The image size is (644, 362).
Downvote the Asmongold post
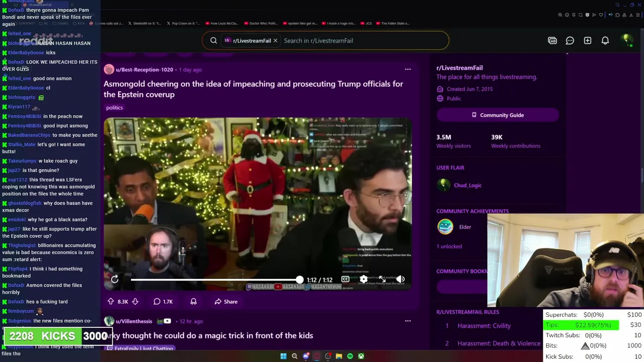coord(135,302)
